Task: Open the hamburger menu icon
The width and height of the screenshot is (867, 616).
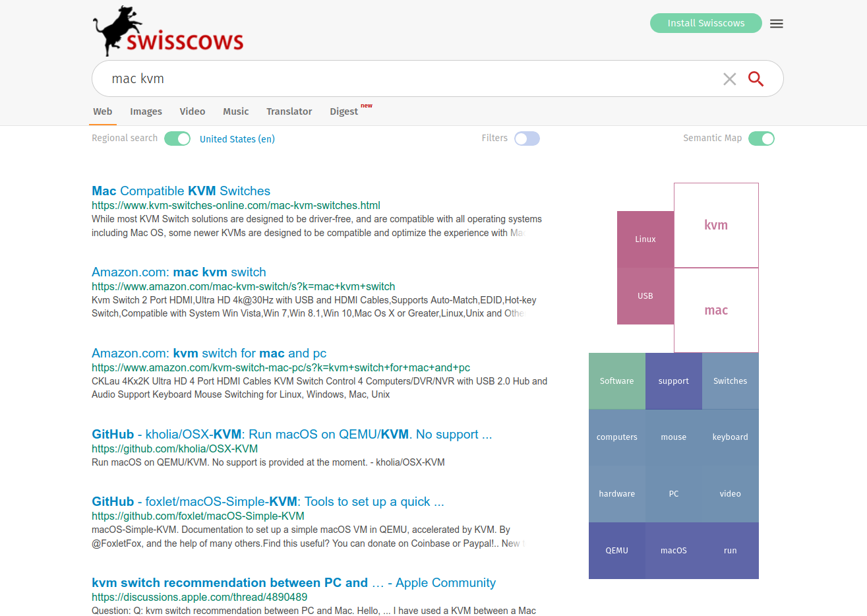Action: (777, 24)
